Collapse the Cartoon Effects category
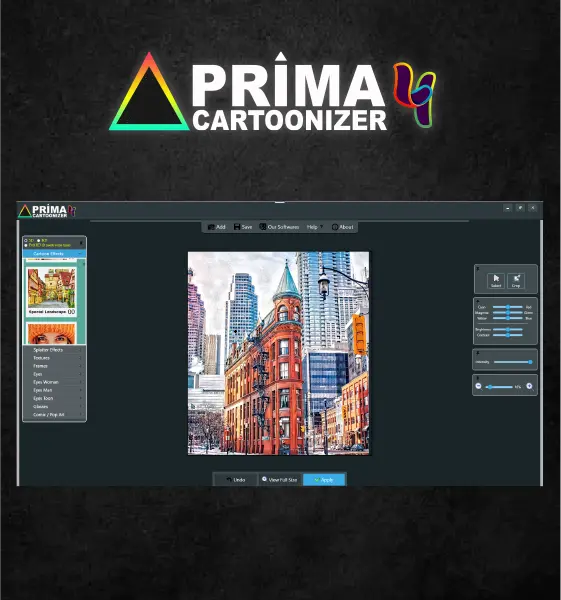This screenshot has height=600, width=561. [x=54, y=254]
